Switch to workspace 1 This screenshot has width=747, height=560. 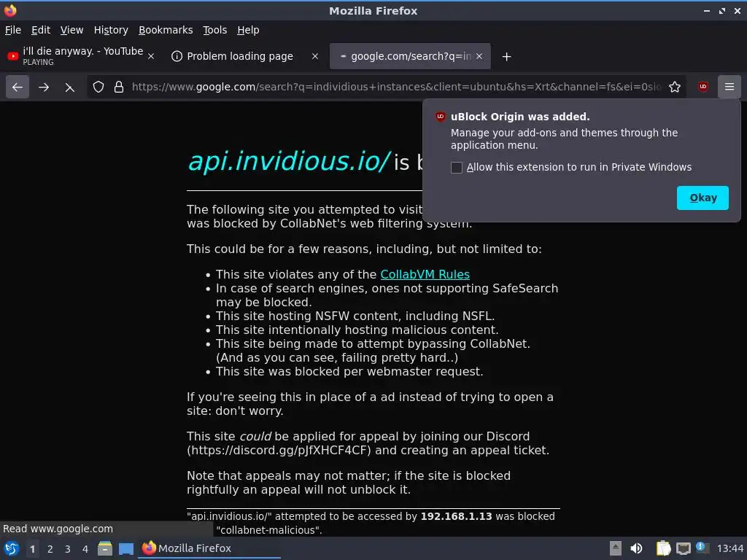[x=32, y=549]
